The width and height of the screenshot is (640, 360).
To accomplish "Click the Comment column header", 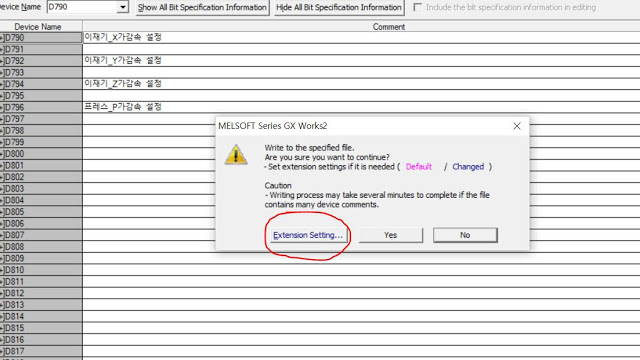I will [x=361, y=27].
